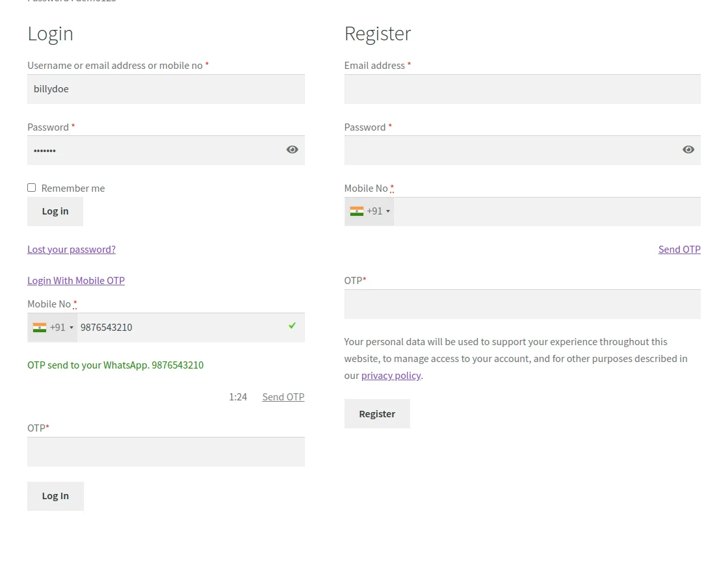Resend OTP for WhatsApp login
This screenshot has height=572, width=728.
(x=283, y=396)
